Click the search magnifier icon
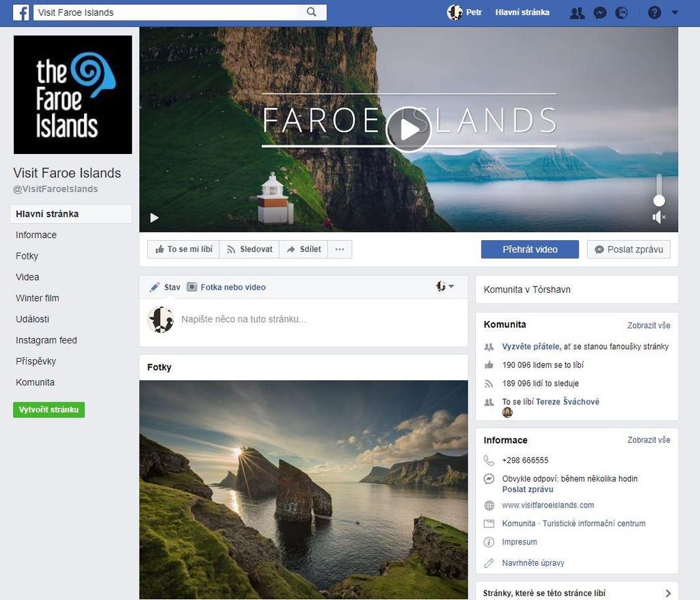Viewport: 700px width, 600px height. tap(312, 12)
